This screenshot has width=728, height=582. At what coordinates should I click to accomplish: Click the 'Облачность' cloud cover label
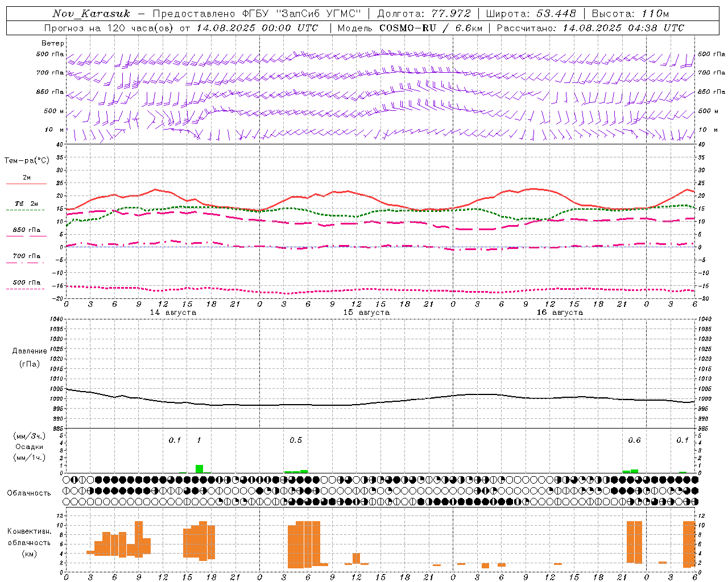coord(29,493)
